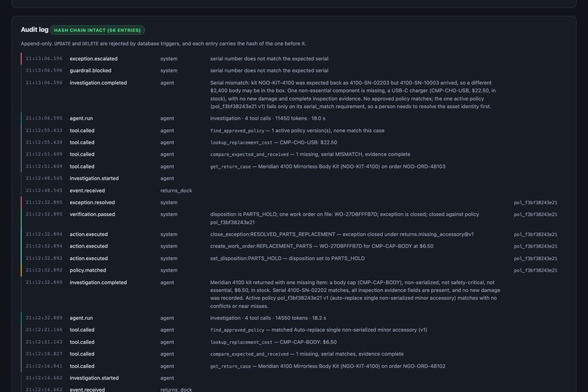588x392 pixels.
Task: Click the serial mismatch text in the exception.escalated row
Action: point(269,58)
